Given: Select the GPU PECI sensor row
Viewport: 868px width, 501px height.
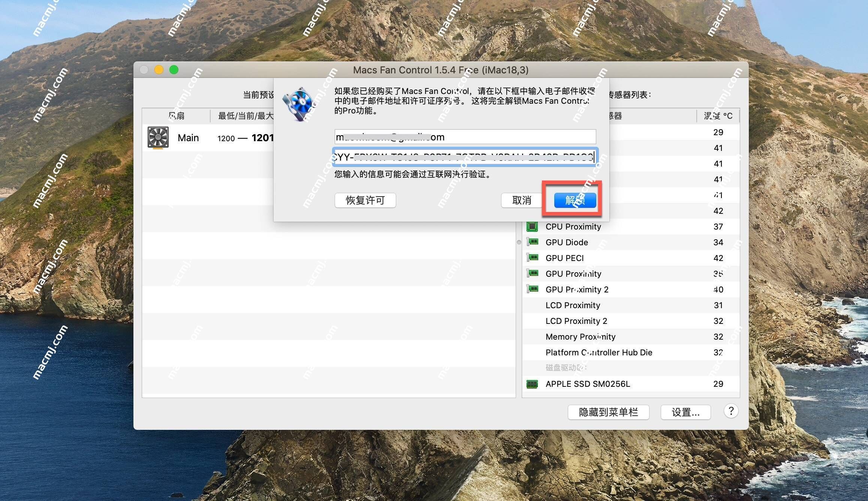Looking at the screenshot, I should coord(631,258).
